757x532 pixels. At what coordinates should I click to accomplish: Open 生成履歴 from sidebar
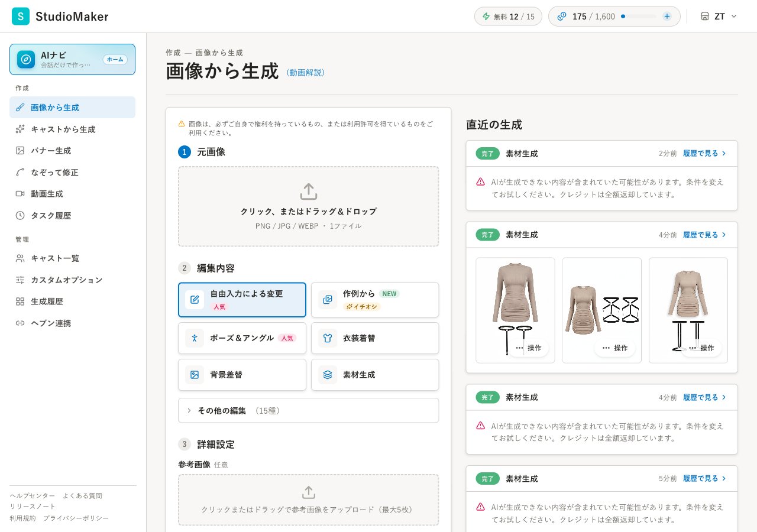(72, 301)
